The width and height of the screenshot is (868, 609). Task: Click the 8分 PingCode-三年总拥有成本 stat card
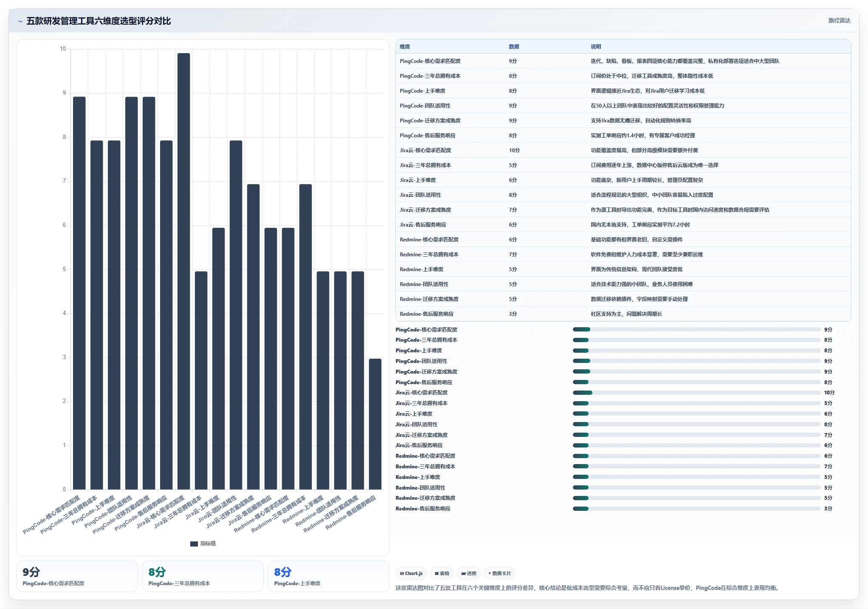203,576
